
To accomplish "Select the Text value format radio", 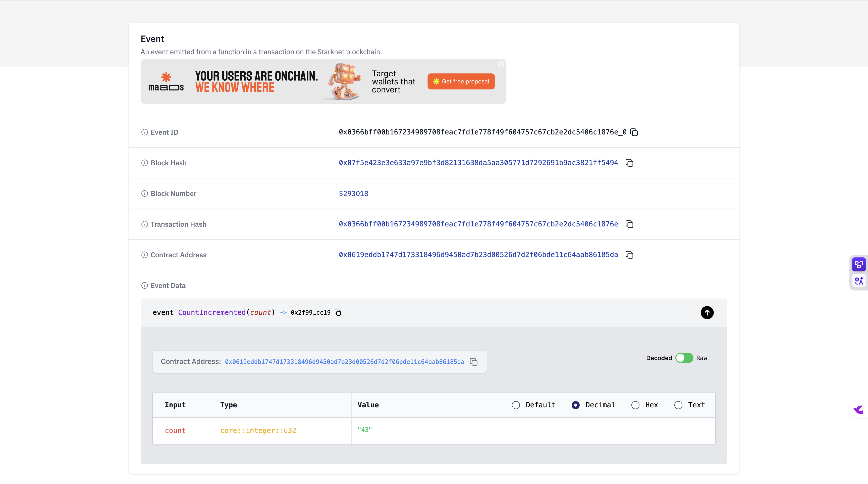I will click(x=678, y=405).
